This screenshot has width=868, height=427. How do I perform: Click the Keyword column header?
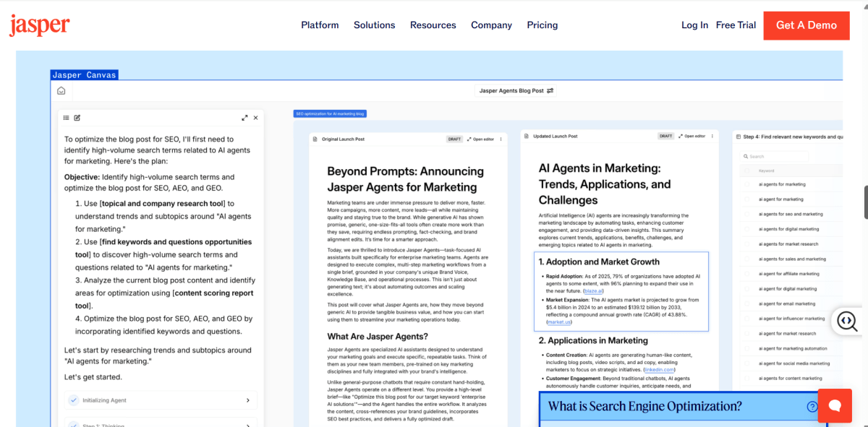(766, 171)
